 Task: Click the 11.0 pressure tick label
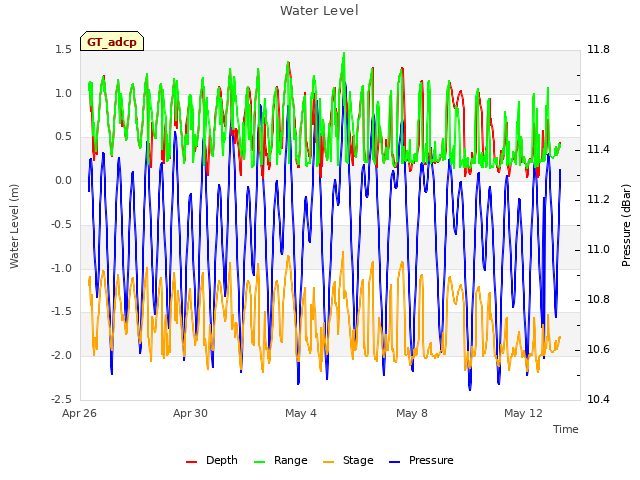click(598, 249)
